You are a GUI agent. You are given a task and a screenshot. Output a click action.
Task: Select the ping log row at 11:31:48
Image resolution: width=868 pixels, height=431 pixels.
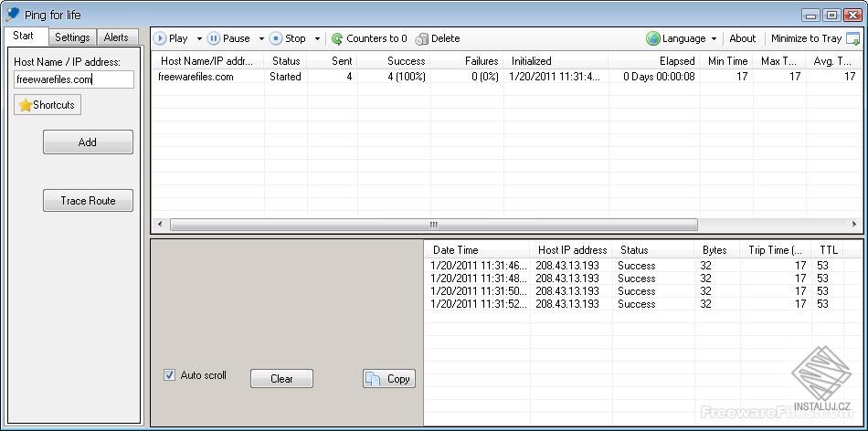(634, 279)
